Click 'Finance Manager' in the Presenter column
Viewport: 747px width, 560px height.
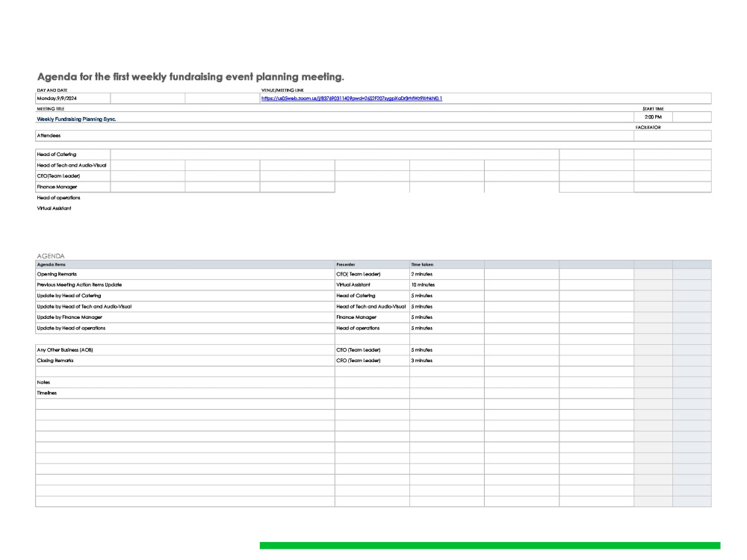[372, 317]
